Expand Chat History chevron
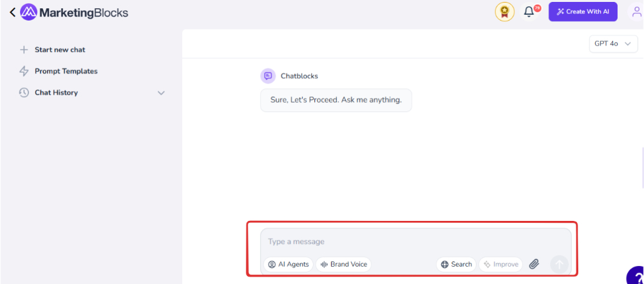Viewport: 644px width, 284px height. coord(161,93)
